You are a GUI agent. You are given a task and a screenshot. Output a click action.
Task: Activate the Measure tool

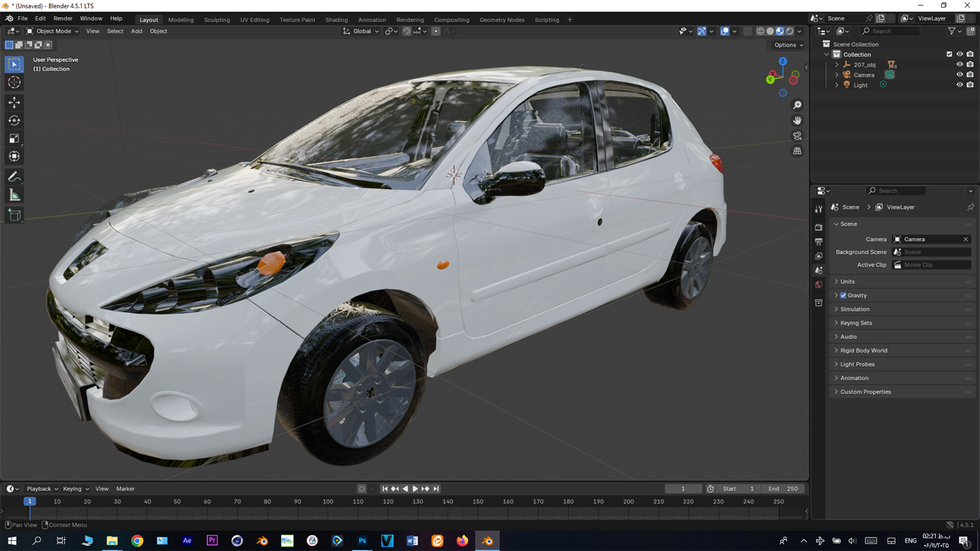coord(14,195)
